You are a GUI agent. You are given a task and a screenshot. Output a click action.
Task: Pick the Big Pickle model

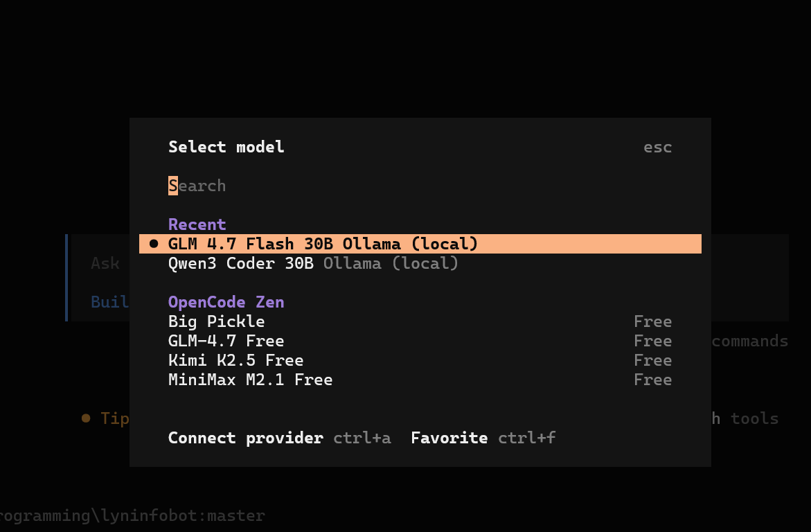tap(216, 321)
